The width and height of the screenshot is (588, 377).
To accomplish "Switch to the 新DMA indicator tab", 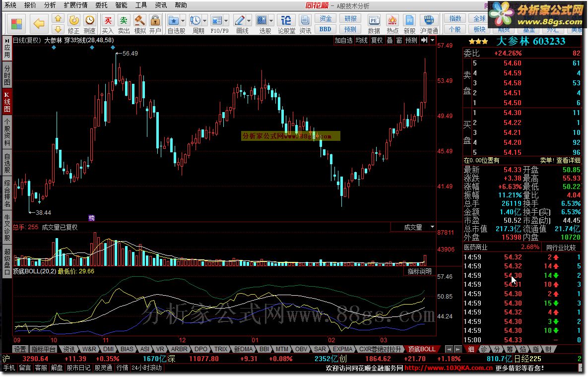I will pos(244,349).
